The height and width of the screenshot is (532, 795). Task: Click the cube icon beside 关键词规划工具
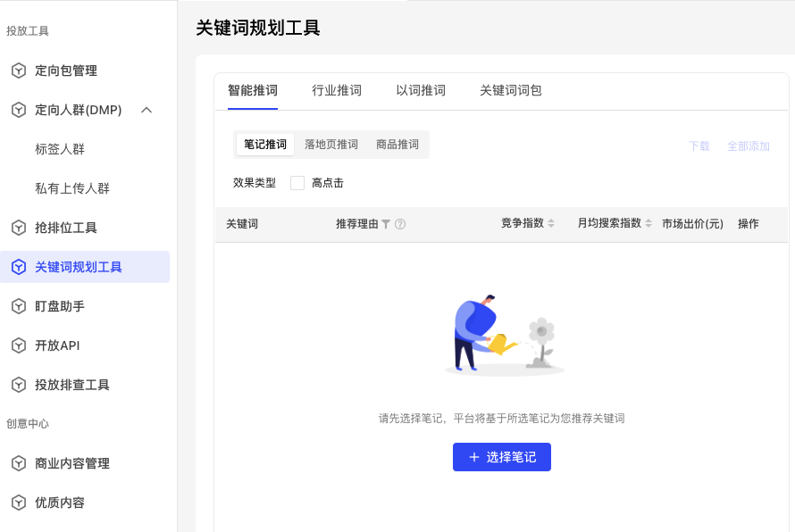pyautogui.click(x=19, y=267)
